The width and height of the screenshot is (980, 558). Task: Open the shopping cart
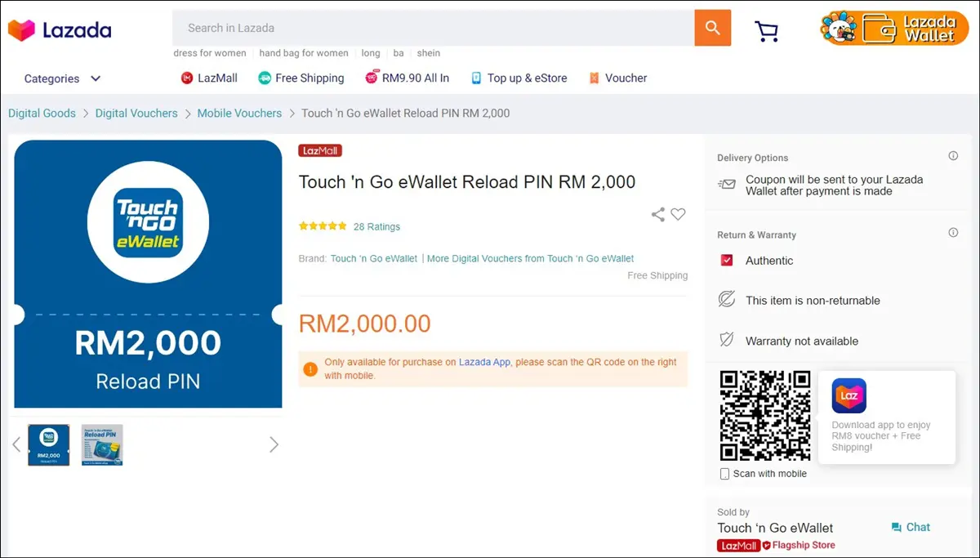[766, 31]
